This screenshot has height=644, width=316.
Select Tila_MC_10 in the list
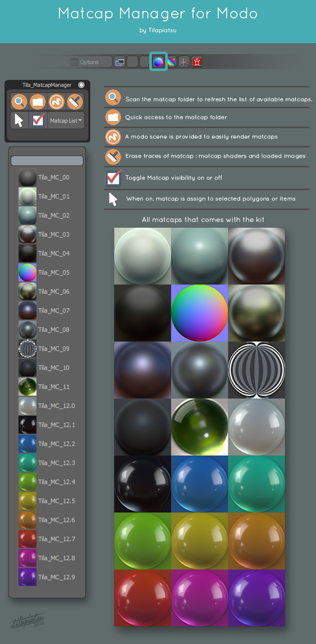click(47, 368)
